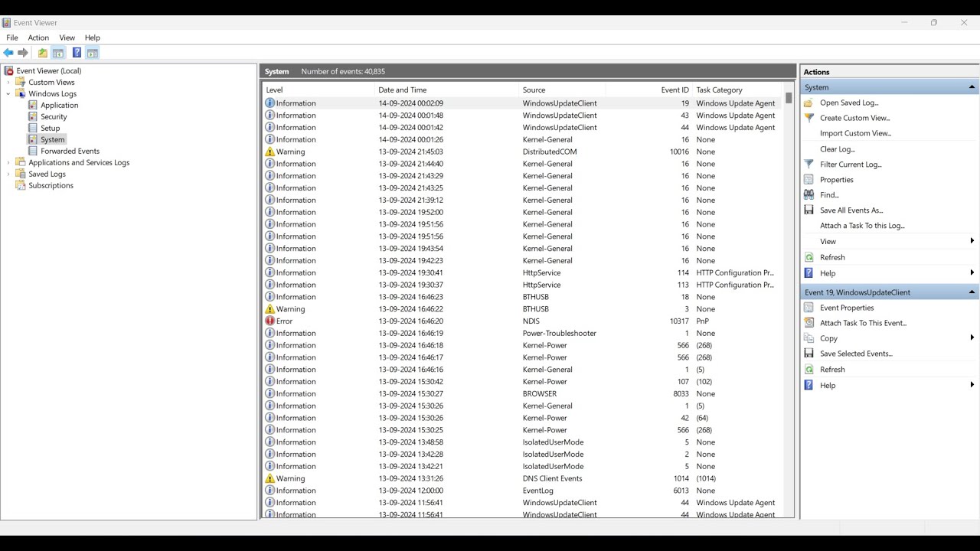
Task: Click the Create Custom View funnel icon
Action: click(808, 118)
